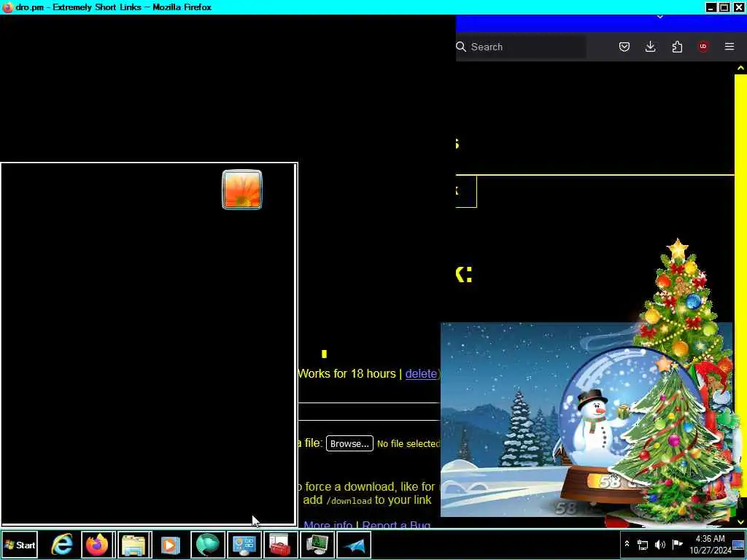
Task: Click the red toolbox taskbar icon
Action: (x=280, y=545)
